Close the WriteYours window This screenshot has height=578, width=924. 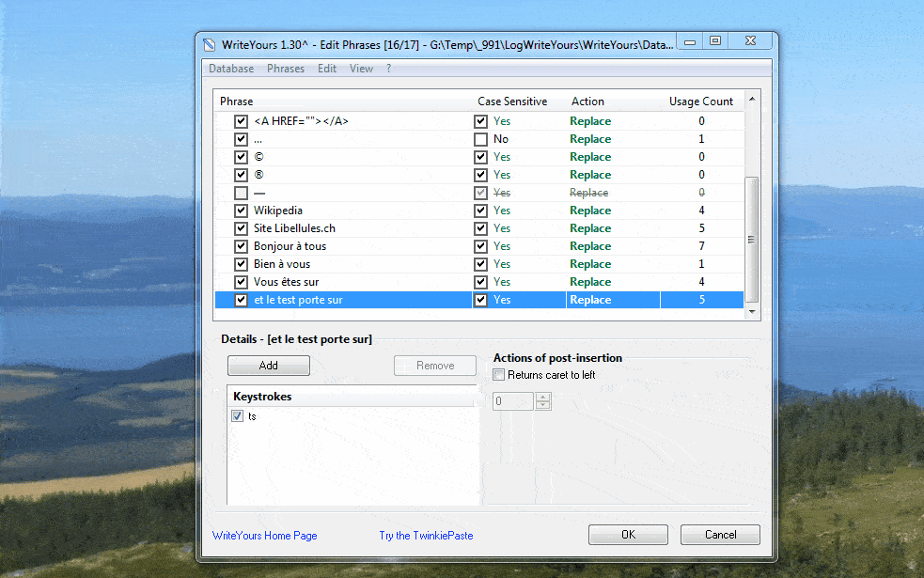(x=750, y=40)
